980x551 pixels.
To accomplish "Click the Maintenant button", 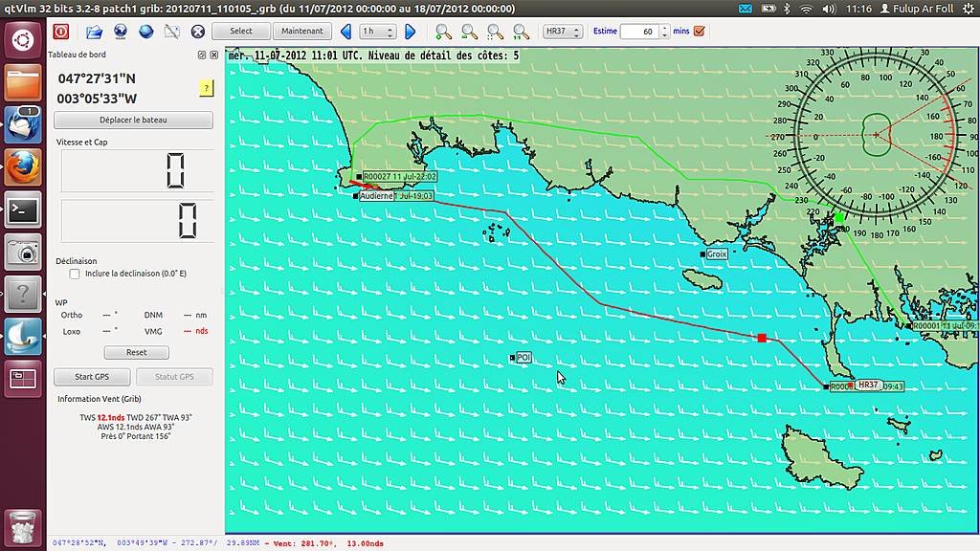I will pyautogui.click(x=301, y=32).
